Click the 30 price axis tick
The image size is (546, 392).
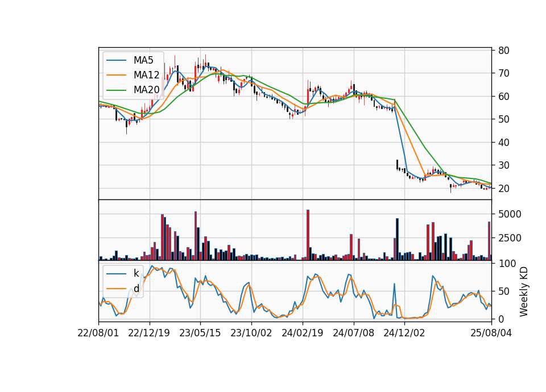point(503,165)
